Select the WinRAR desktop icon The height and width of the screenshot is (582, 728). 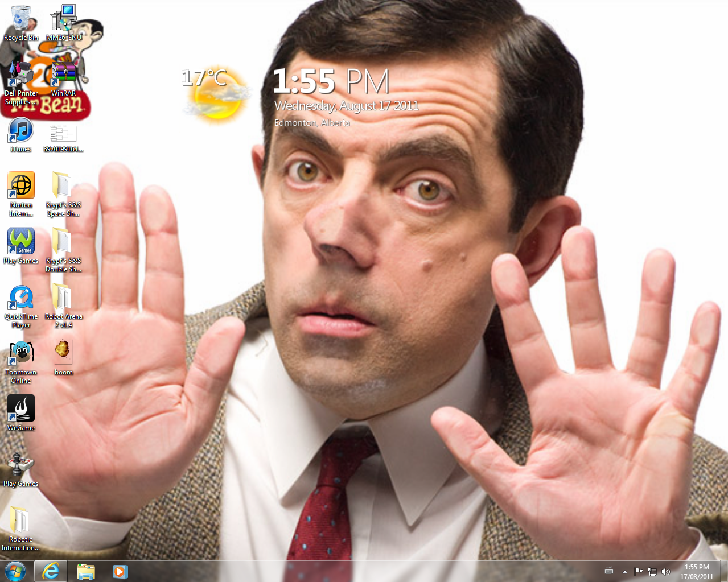point(64,79)
